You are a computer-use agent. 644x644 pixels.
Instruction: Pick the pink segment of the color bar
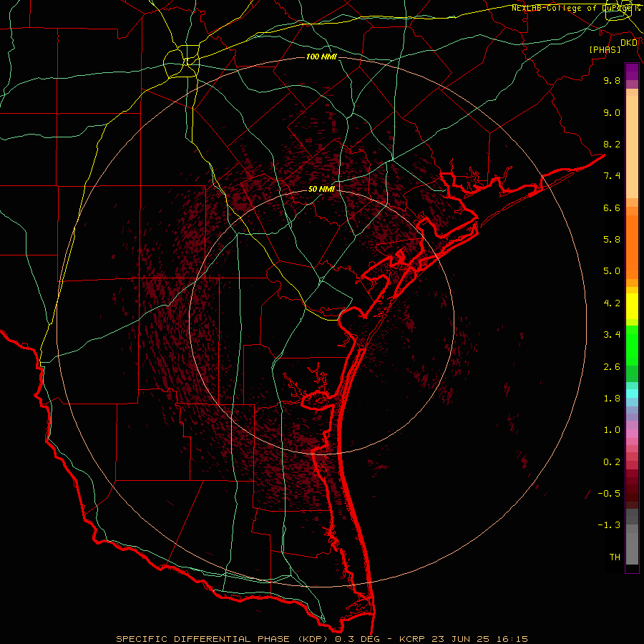click(632, 434)
